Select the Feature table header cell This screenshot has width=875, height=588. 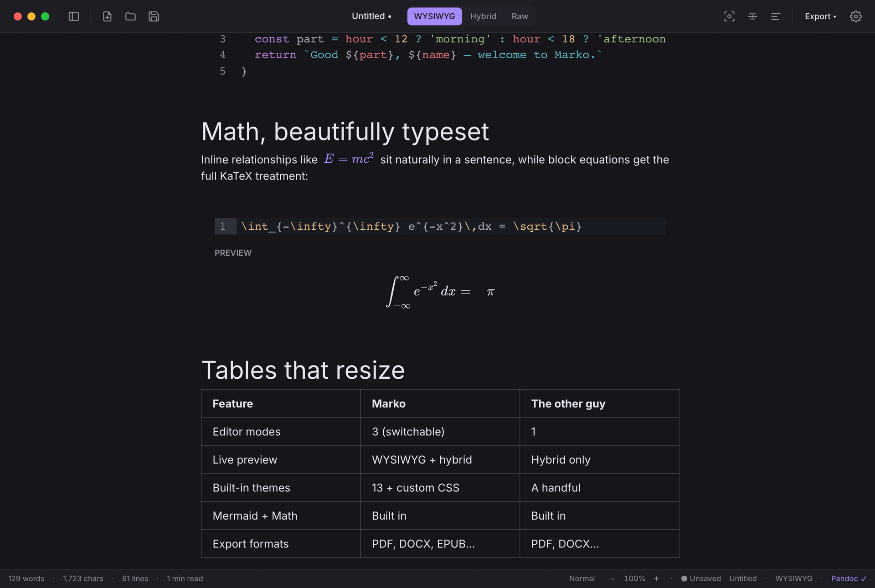coord(281,403)
